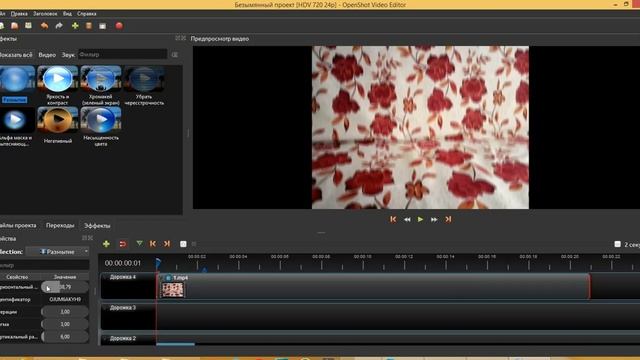Toggle snapping with the red magnet icon
The width and height of the screenshot is (640, 360).
pos(122,244)
